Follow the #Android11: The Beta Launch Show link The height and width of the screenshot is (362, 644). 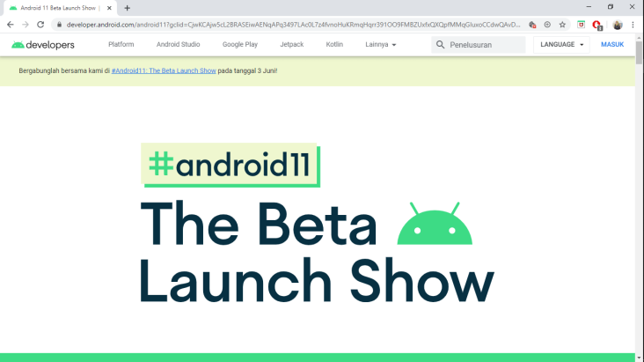pyautogui.click(x=164, y=70)
